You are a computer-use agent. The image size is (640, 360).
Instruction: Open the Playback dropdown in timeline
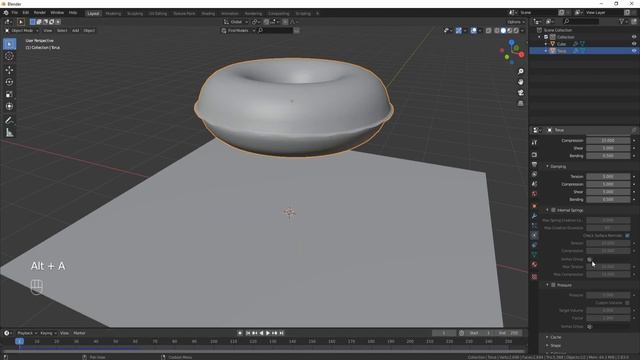click(27, 333)
